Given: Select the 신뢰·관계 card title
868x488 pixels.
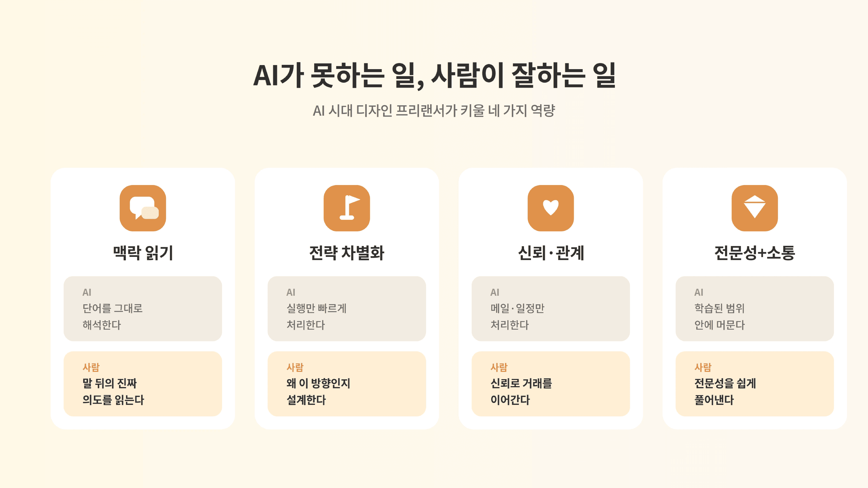Looking at the screenshot, I should point(551,253).
